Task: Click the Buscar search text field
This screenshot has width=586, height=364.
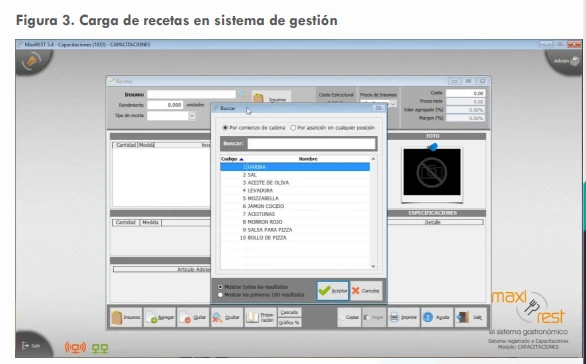Action: [311, 144]
